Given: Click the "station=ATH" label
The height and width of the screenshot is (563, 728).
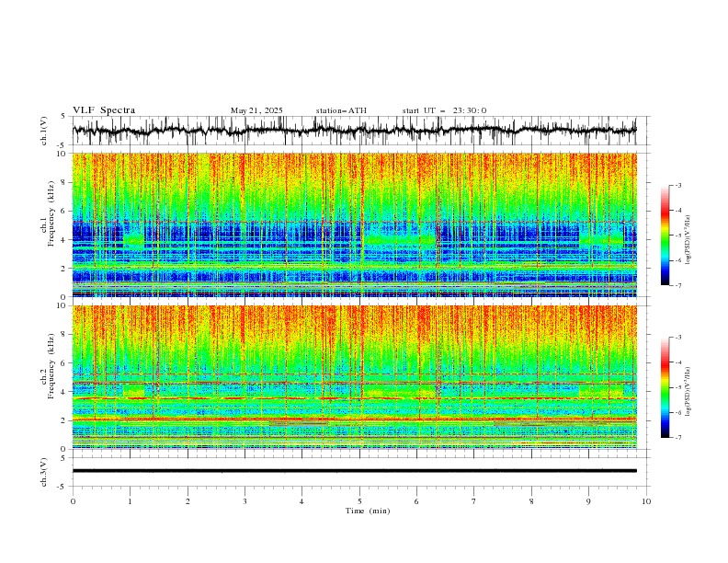Looking at the screenshot, I should 341,110.
